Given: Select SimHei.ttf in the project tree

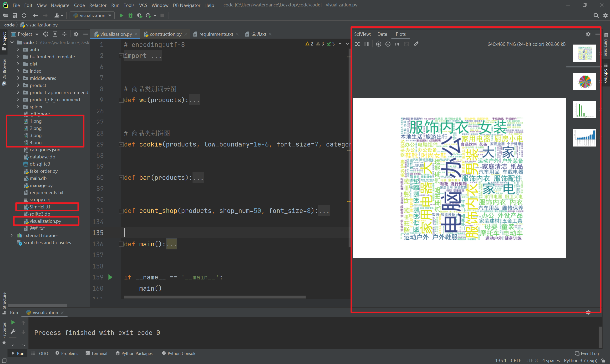Looking at the screenshot, I should point(40,207).
